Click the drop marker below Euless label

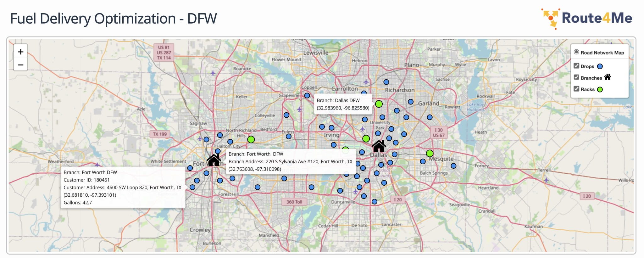coord(289,137)
